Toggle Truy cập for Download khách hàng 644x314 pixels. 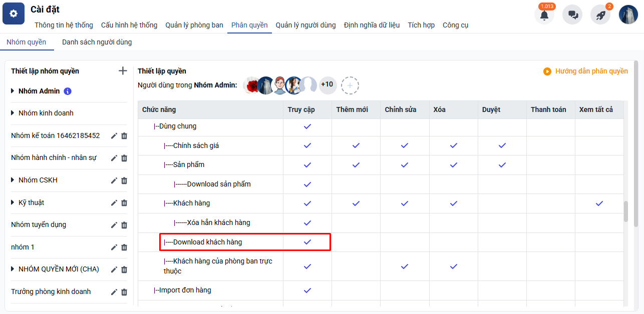307,242
